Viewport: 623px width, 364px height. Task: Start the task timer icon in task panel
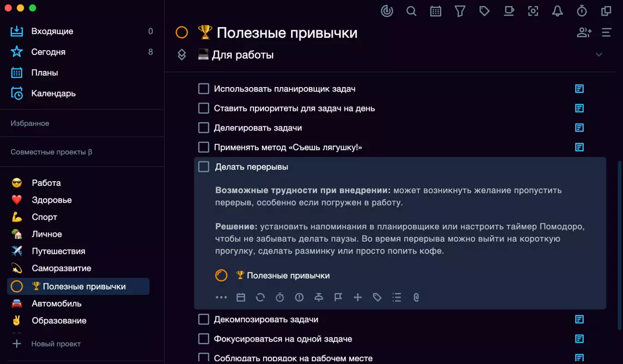(x=280, y=298)
